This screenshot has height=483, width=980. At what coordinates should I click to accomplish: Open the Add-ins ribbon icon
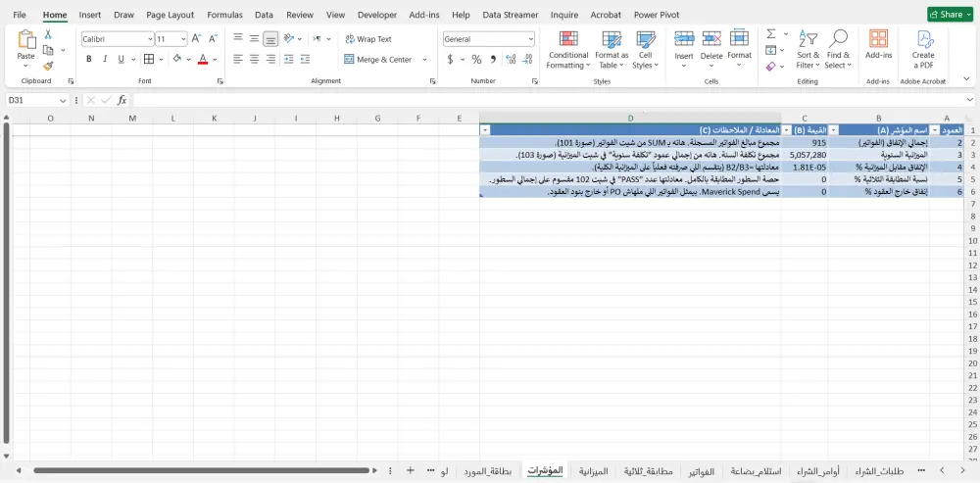pyautogui.click(x=878, y=46)
